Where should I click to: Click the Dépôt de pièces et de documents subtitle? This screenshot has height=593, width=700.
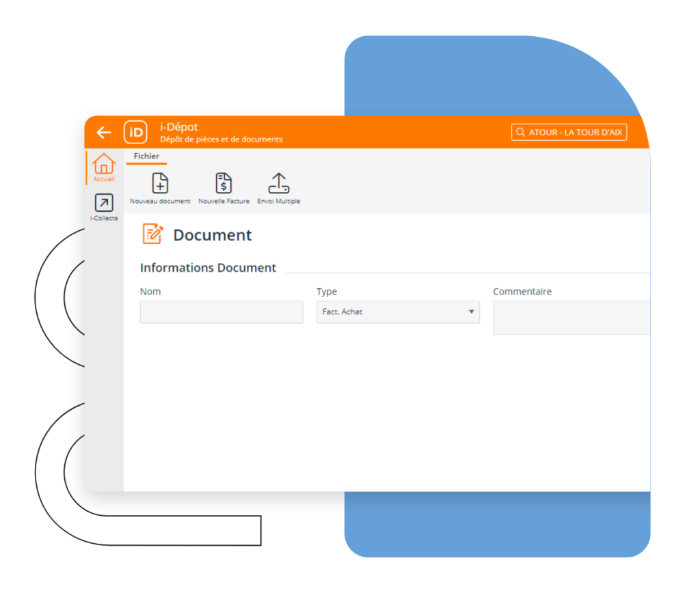pos(221,139)
